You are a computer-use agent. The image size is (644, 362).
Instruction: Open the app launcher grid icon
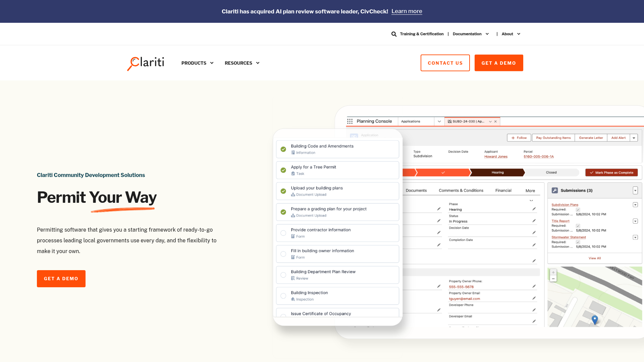pos(350,121)
